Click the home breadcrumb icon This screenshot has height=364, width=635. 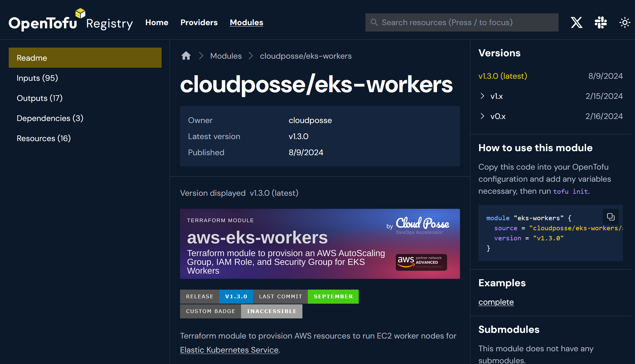[186, 56]
